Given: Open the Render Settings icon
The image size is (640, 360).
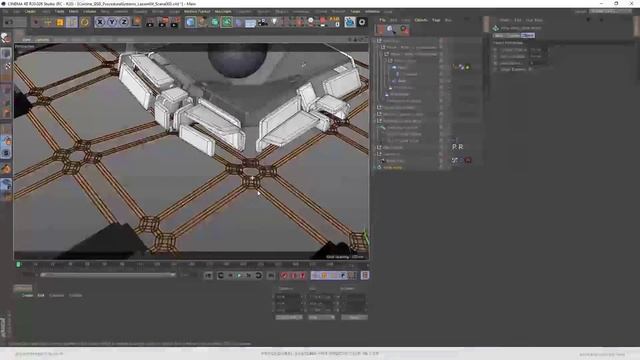Looking at the screenshot, I should coord(174,22).
